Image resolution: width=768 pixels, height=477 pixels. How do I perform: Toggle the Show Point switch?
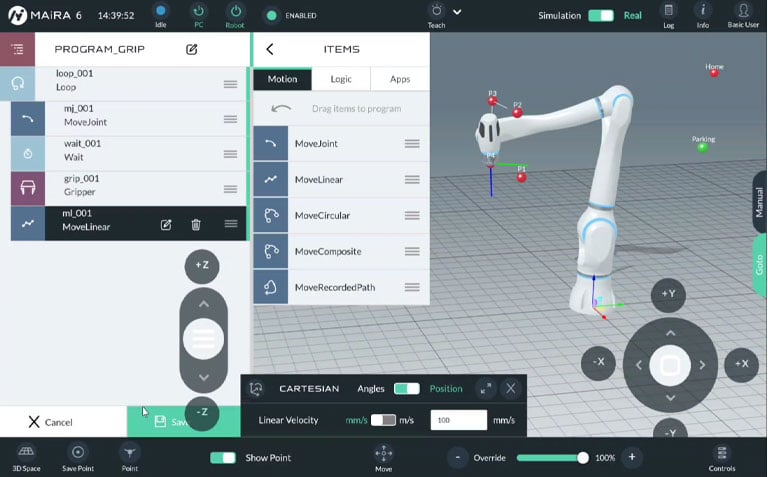223,458
